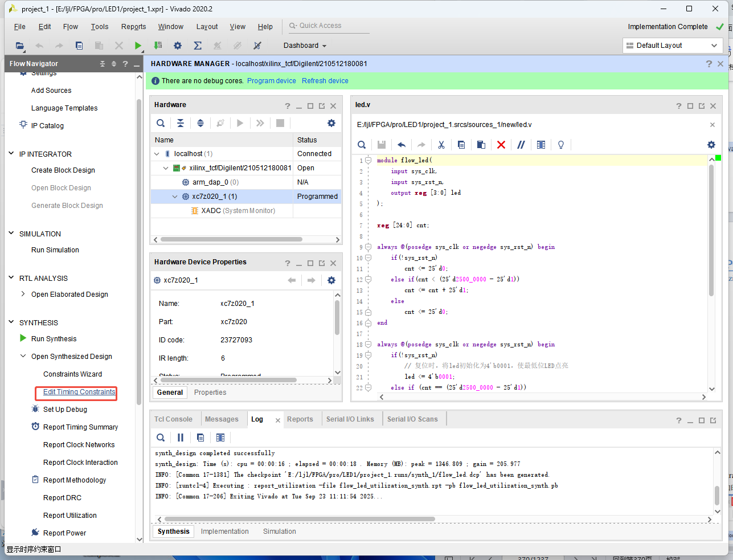Open Flow Navigator help question mark
Image resolution: width=733 pixels, height=560 pixels.
[125, 64]
